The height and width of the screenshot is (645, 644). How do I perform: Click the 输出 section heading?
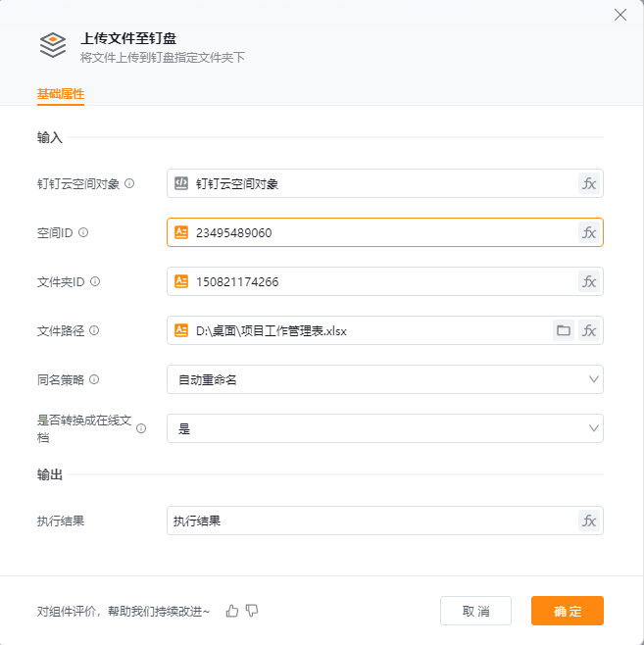click(x=50, y=474)
